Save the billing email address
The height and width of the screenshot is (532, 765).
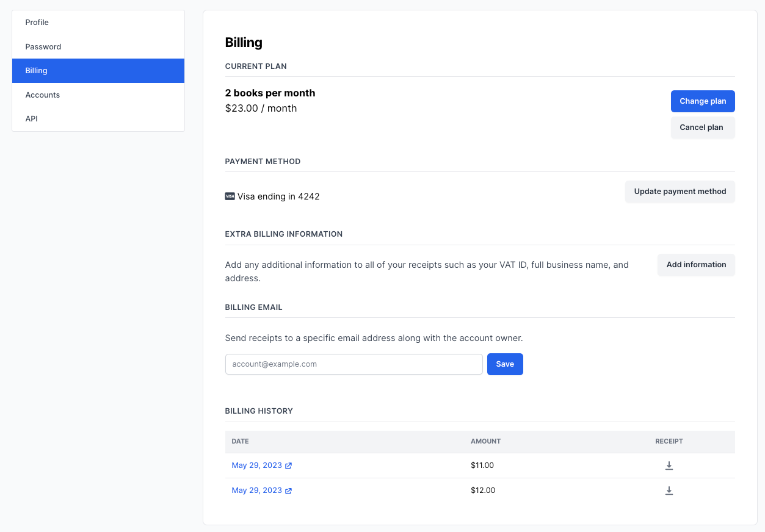(x=504, y=364)
